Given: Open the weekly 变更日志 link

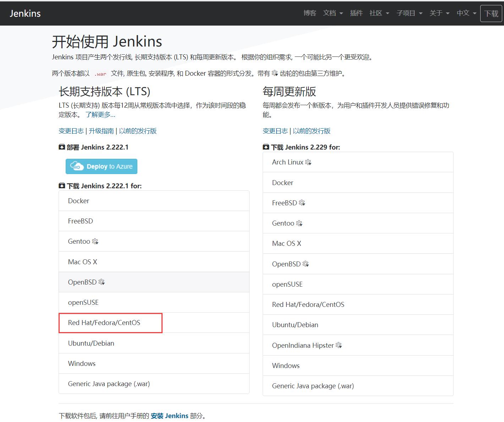Looking at the screenshot, I should click(x=275, y=131).
